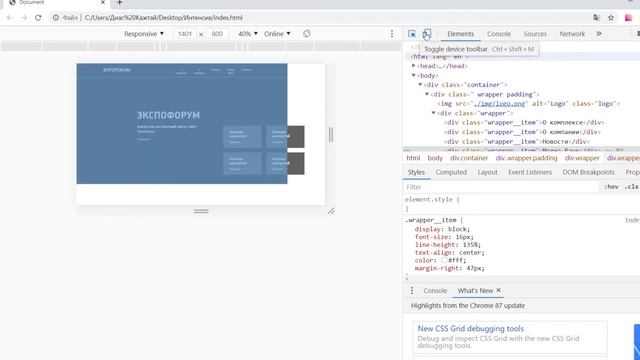
Task: Select the "О компании" wrapper__item row
Action: point(522,132)
